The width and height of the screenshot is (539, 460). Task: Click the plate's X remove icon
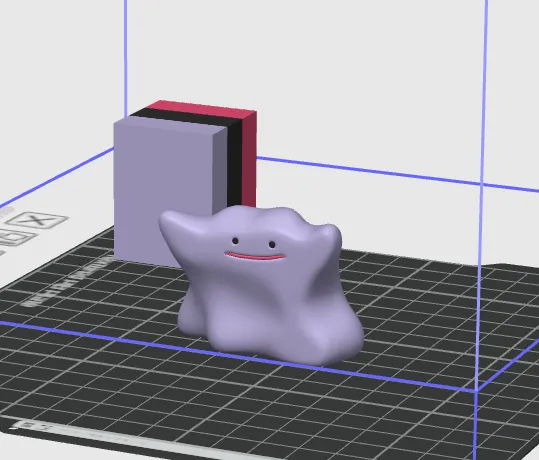(x=37, y=220)
